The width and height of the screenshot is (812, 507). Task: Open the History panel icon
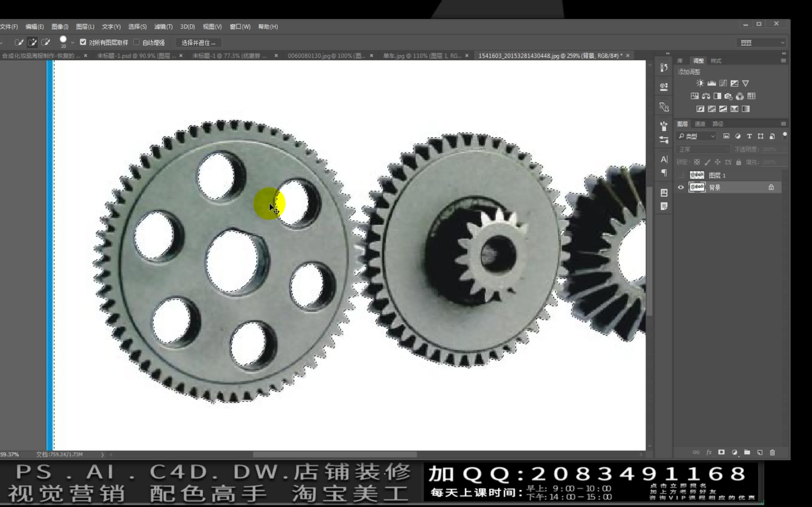coord(664,67)
